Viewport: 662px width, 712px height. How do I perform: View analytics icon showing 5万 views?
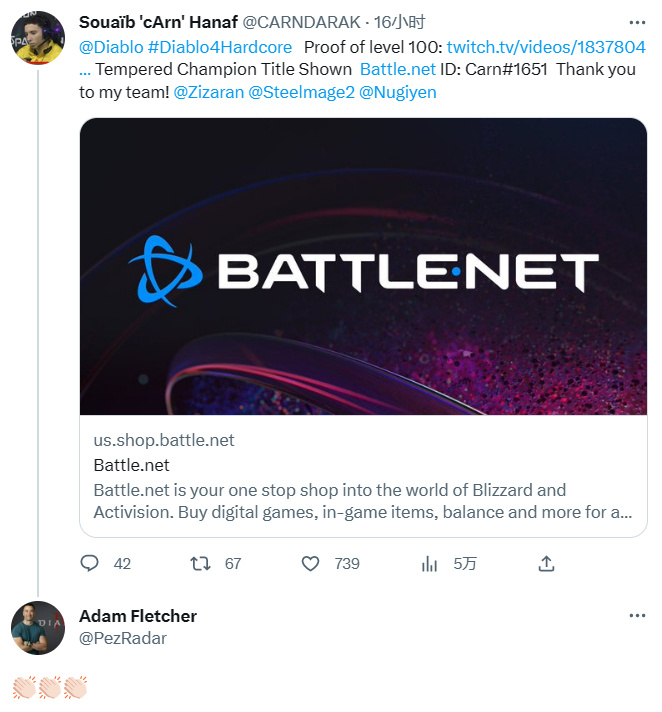(x=429, y=564)
